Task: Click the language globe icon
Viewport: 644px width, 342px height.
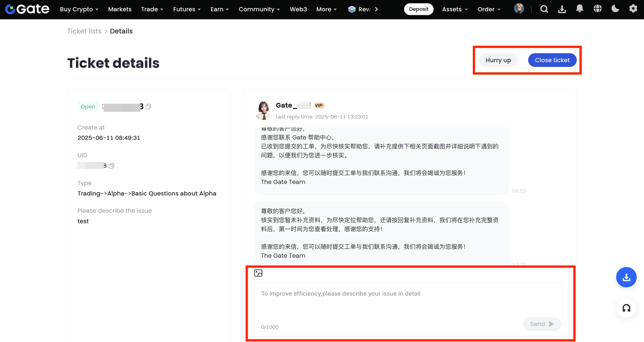Action: coord(597,9)
